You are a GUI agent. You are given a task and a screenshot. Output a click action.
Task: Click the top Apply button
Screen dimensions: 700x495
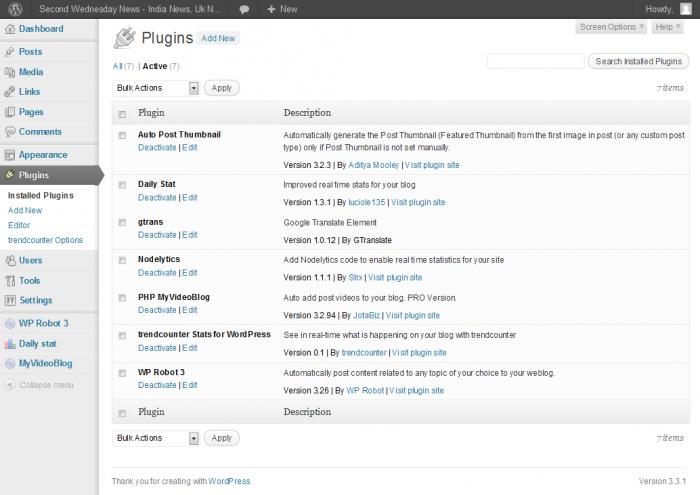point(221,88)
